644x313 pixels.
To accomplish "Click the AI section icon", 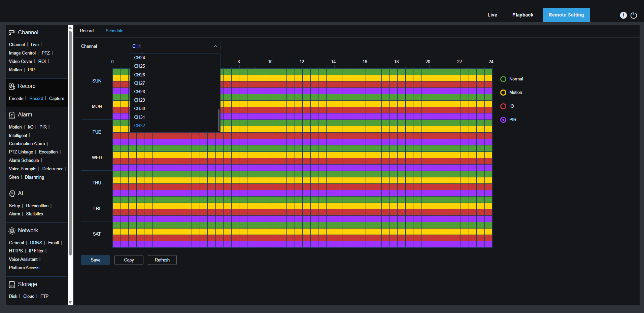I will 12,194.
